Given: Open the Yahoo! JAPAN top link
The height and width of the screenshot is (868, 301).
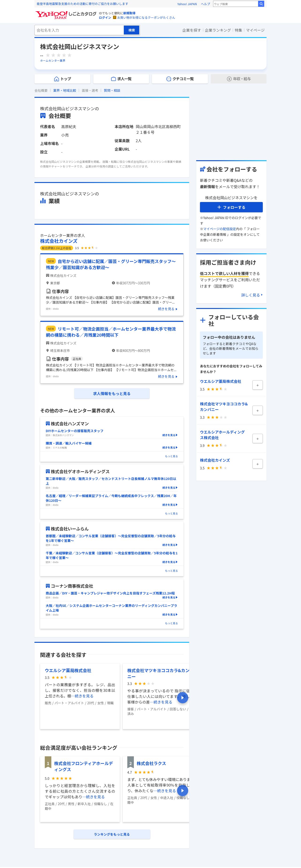Looking at the screenshot, I should pyautogui.click(x=187, y=4).
